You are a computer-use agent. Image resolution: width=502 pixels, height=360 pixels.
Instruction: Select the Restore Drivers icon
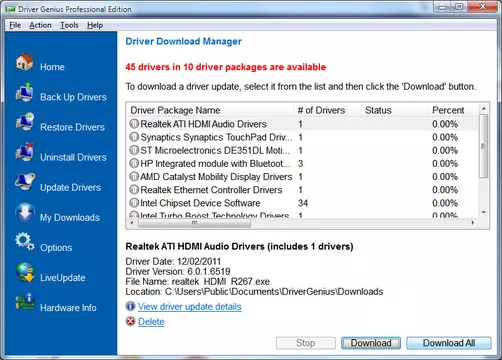[x=24, y=122]
